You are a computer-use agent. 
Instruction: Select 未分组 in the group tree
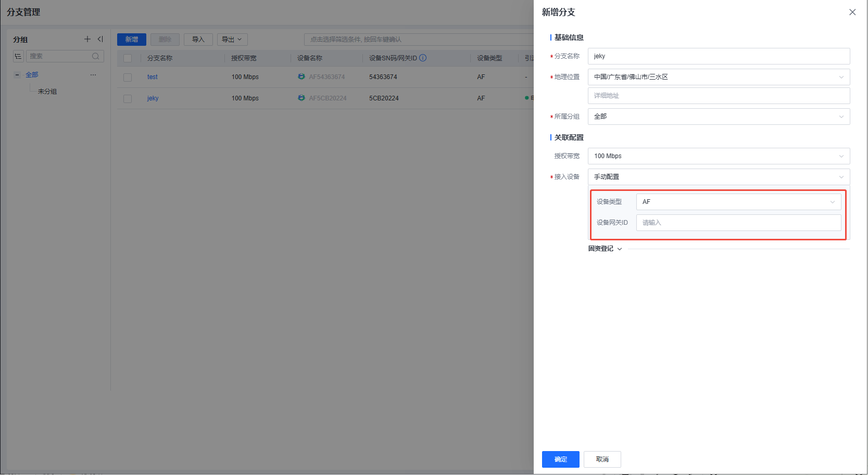(x=47, y=92)
